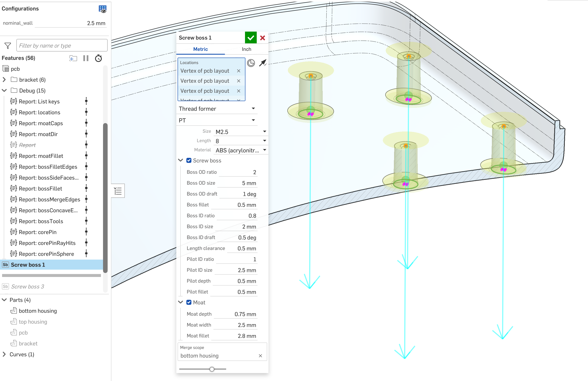
Task: Uncheck the Screw boss checkbox
Action: click(189, 161)
